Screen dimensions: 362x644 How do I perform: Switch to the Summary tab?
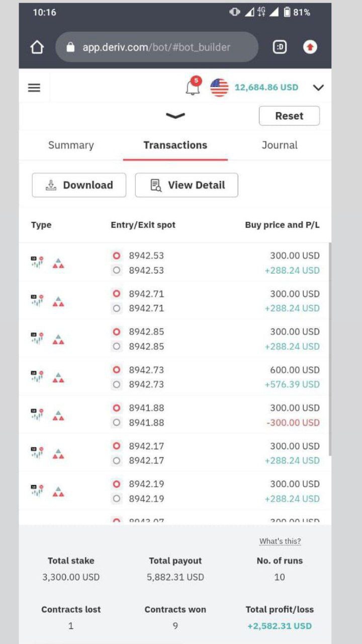point(71,145)
